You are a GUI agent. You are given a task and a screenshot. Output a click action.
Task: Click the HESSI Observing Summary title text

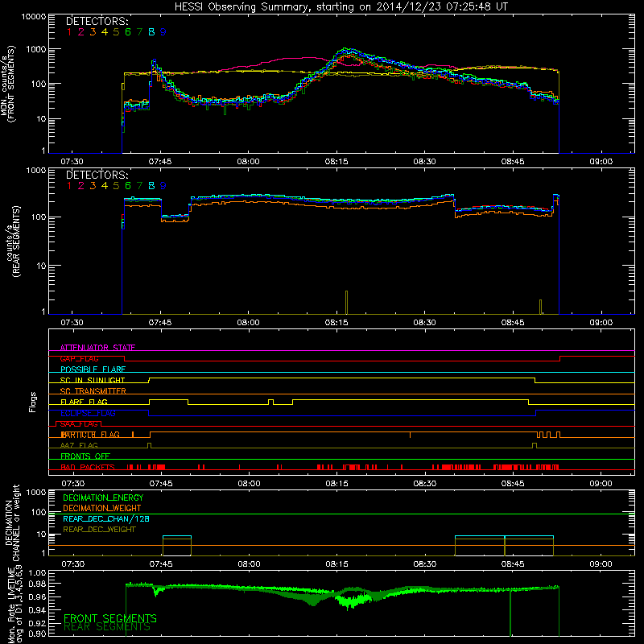pyautogui.click(x=341, y=7)
